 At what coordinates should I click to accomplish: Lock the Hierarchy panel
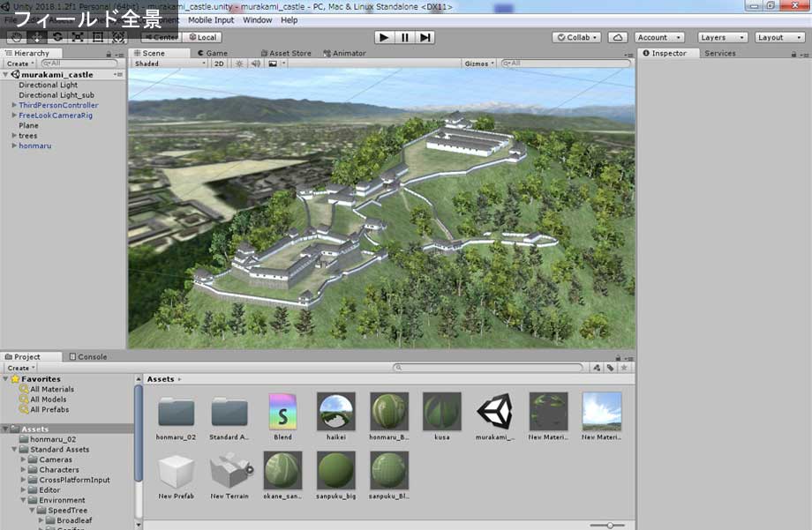(109, 54)
